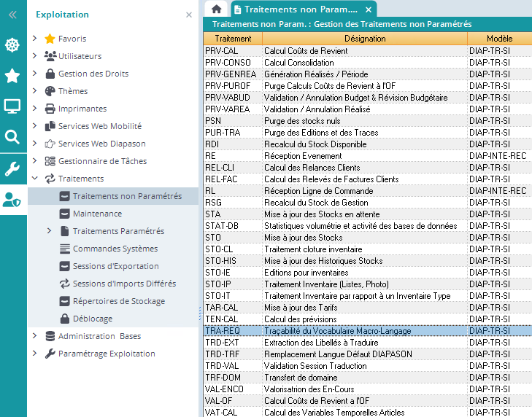
Task: Open Maintenance in the tree
Action: coord(96,214)
